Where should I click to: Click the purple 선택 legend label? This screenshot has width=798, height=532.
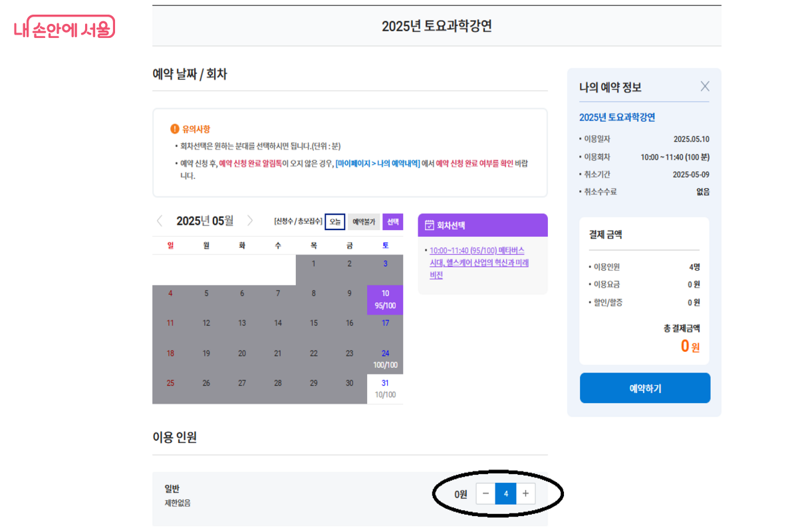click(x=393, y=221)
